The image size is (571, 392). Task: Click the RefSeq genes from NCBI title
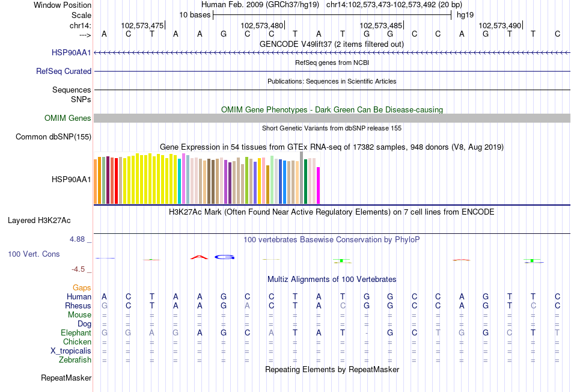[332, 63]
